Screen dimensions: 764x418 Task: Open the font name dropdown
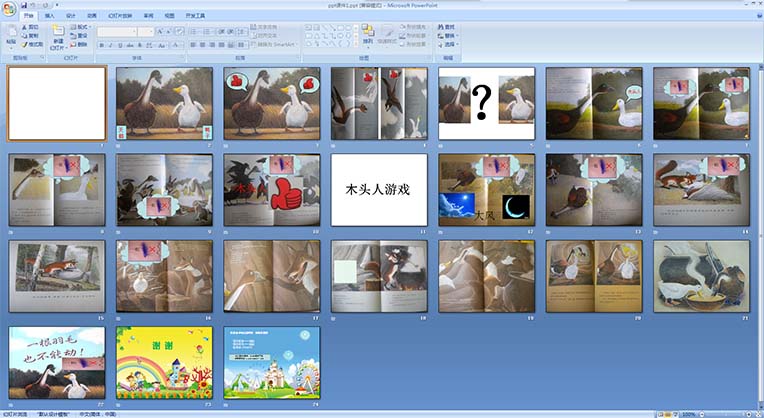134,32
